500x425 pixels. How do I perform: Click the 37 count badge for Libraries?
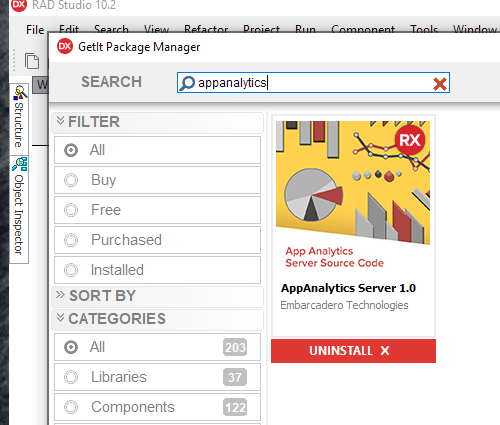pos(235,377)
